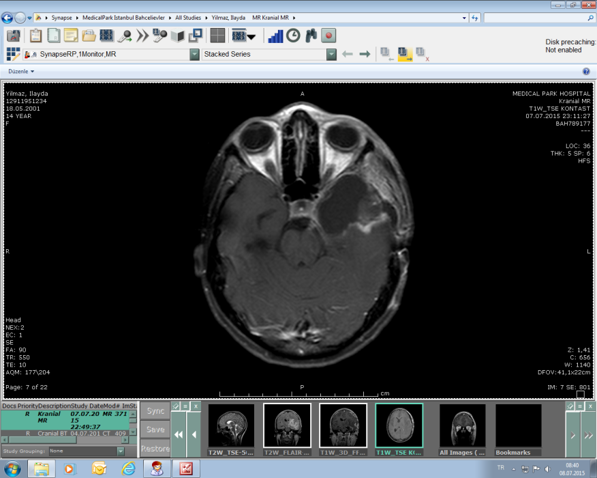
Task: Click the blue signal bars icon
Action: [275, 36]
